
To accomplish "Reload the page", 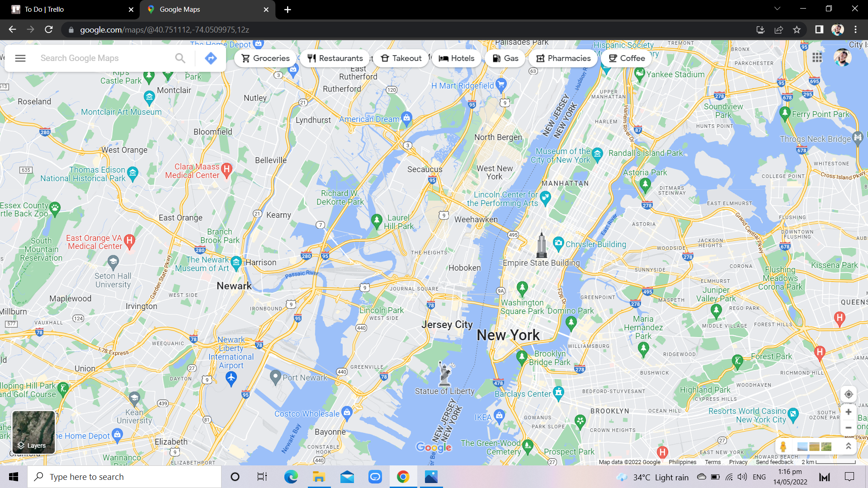I will (x=49, y=29).
